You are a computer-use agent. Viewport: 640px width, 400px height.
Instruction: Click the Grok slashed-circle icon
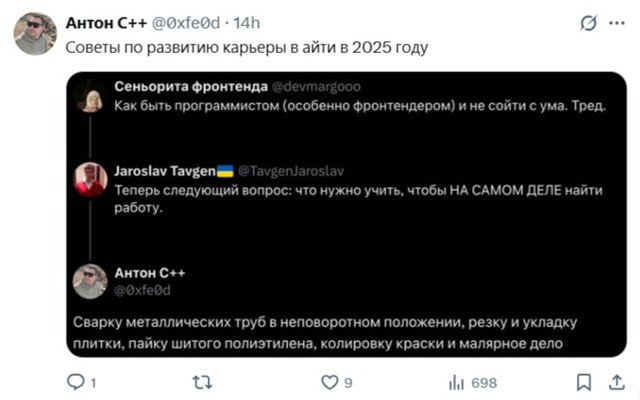589,23
